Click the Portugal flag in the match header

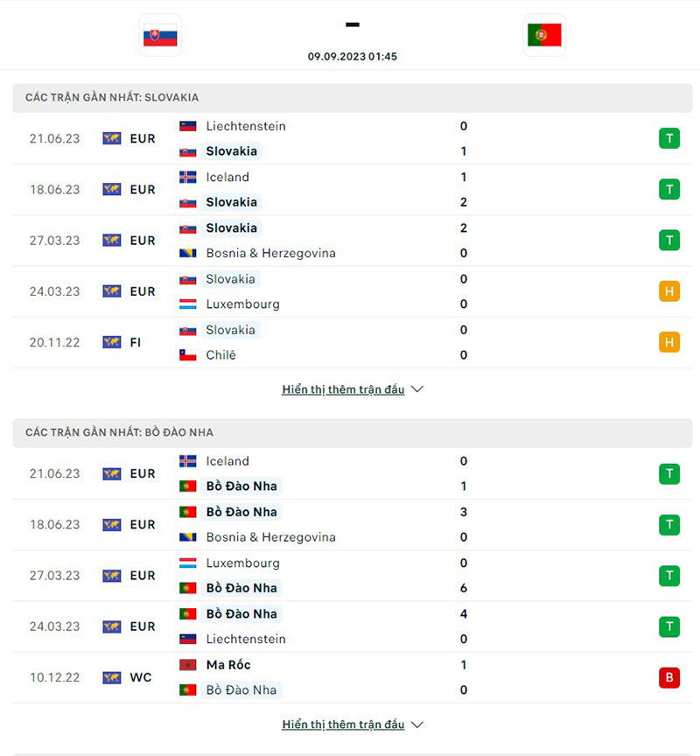[544, 36]
